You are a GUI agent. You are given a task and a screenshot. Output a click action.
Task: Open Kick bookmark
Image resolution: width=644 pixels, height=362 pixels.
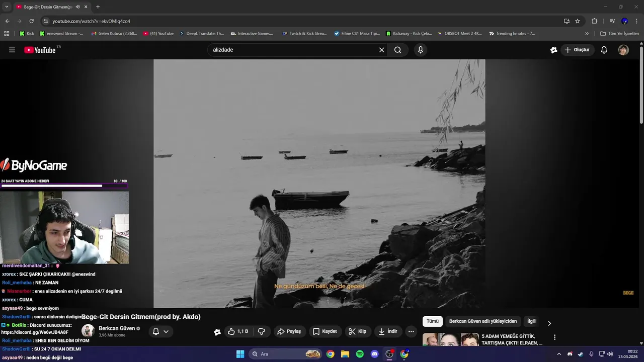click(x=27, y=34)
